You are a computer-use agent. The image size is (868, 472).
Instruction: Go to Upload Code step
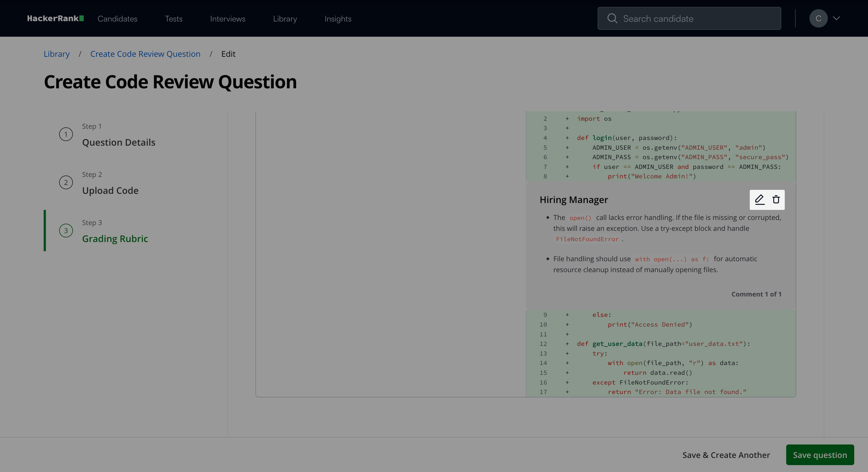110,191
